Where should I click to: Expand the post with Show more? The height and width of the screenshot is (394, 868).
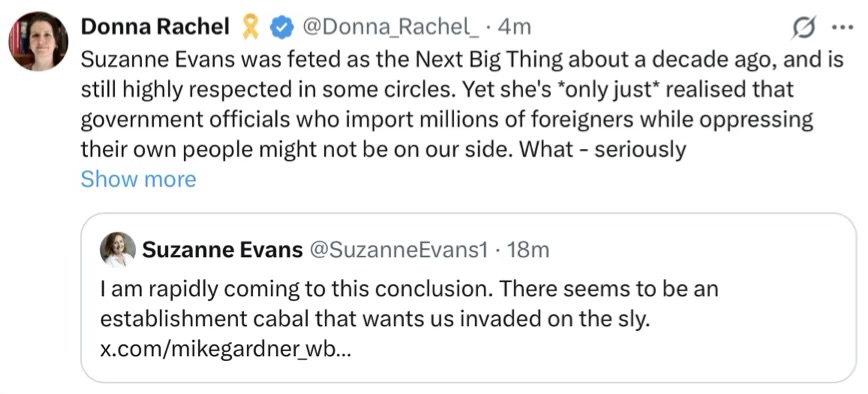pos(138,179)
